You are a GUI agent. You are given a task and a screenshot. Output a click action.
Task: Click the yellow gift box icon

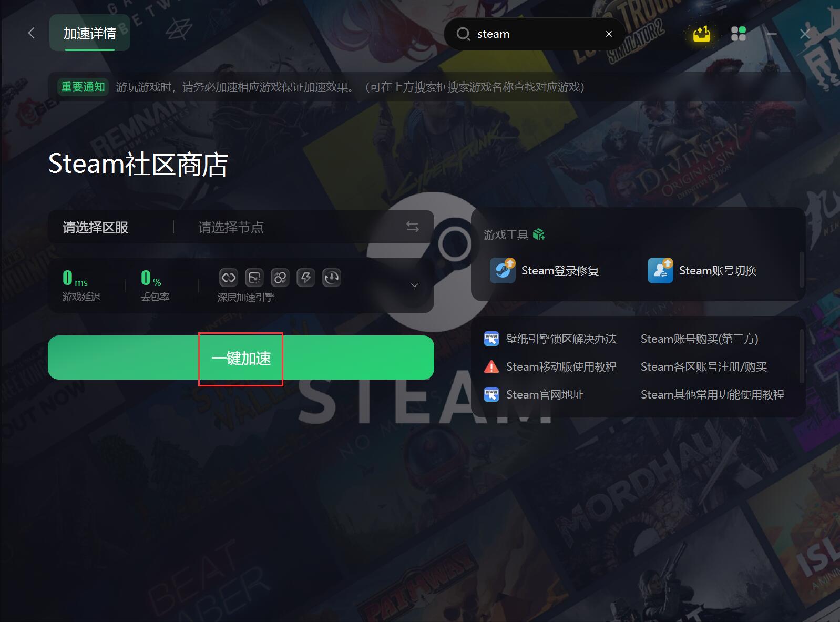click(x=701, y=34)
